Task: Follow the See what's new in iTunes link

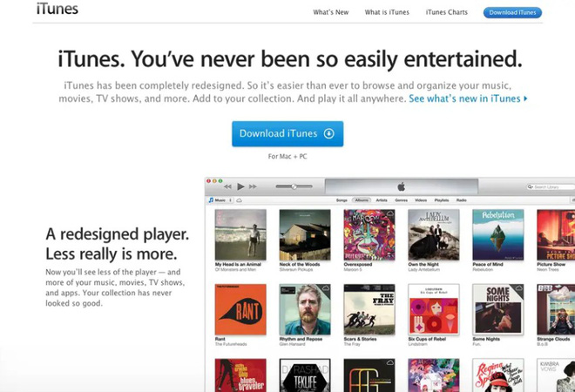Action: coord(469,98)
